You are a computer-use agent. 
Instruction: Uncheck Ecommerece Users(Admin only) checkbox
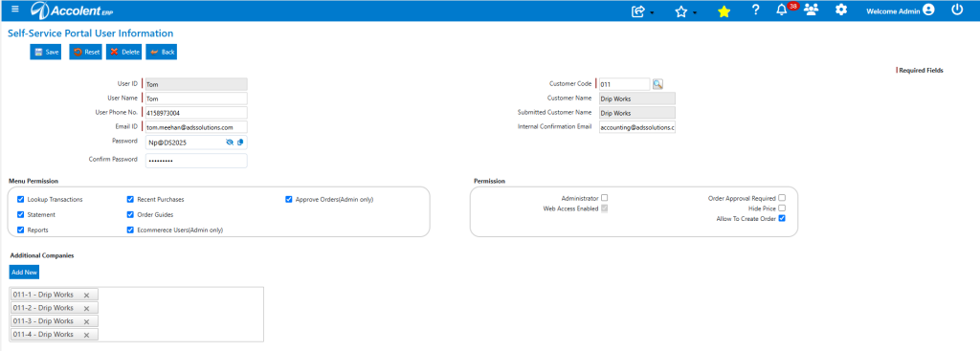pyautogui.click(x=130, y=230)
